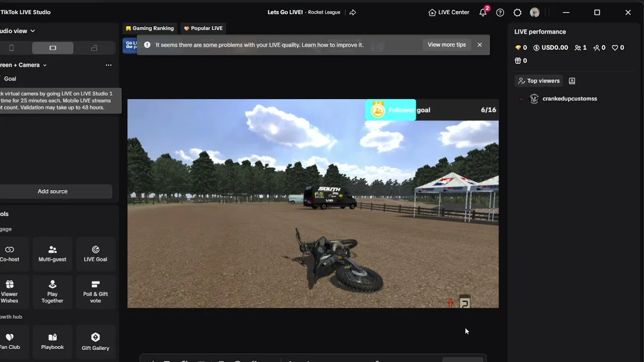
Task: Open the Multi-guest tool
Action: tap(52, 254)
